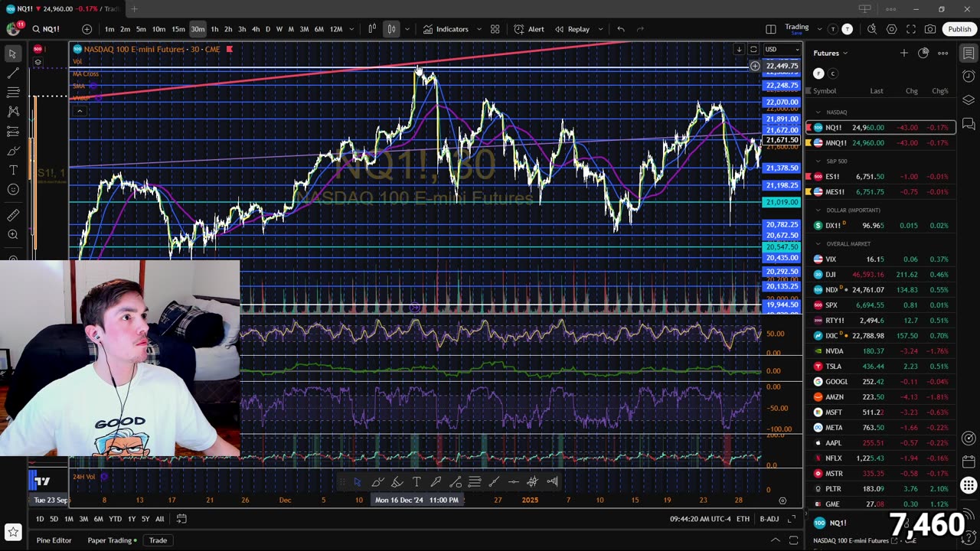Open indicator templates grid
The image size is (980, 551).
point(495,29)
